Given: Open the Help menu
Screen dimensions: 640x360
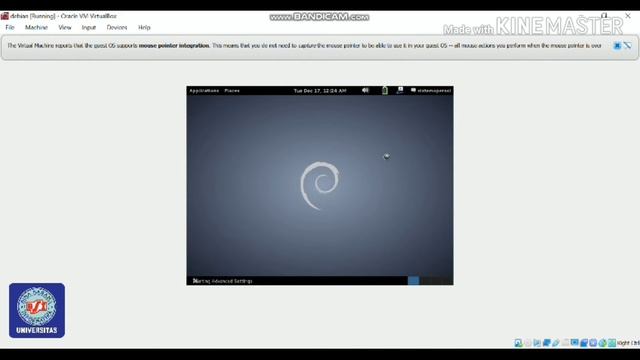Looking at the screenshot, I should click(x=144, y=27).
